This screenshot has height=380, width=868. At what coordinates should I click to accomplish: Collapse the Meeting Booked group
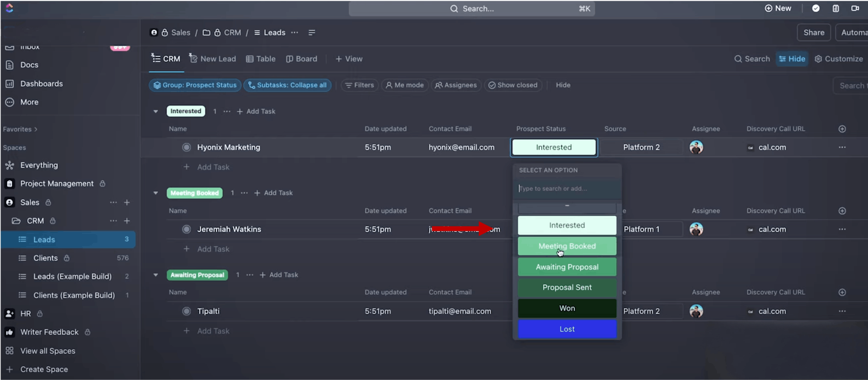[x=156, y=193]
